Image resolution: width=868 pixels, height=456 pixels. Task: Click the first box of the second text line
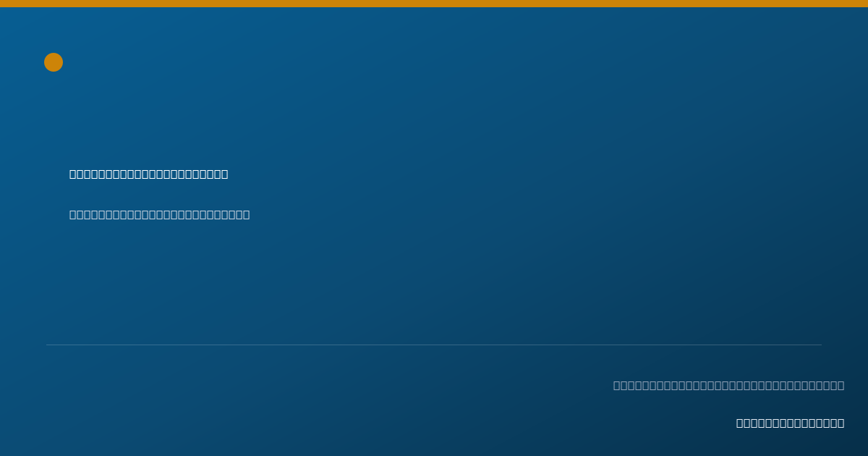(x=73, y=214)
